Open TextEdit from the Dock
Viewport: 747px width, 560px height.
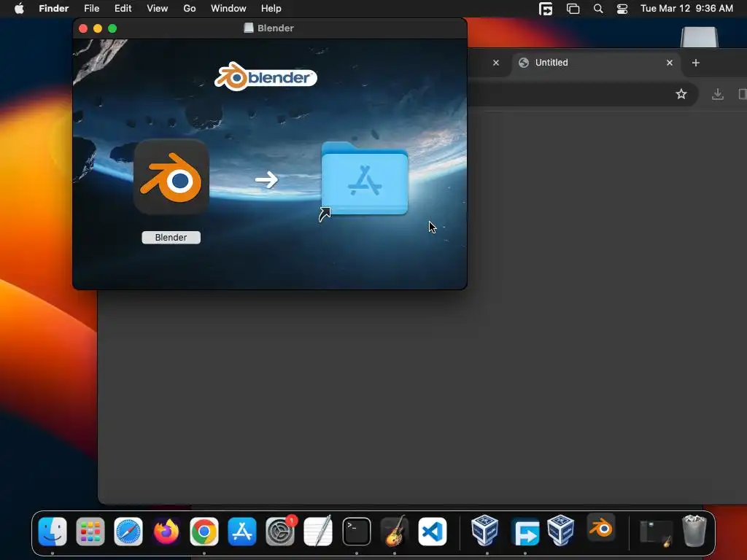pyautogui.click(x=318, y=532)
